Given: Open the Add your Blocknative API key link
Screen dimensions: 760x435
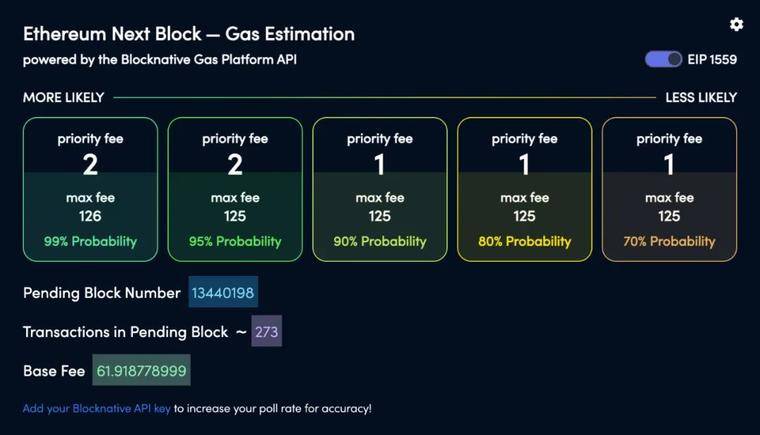Looking at the screenshot, I should point(96,408).
